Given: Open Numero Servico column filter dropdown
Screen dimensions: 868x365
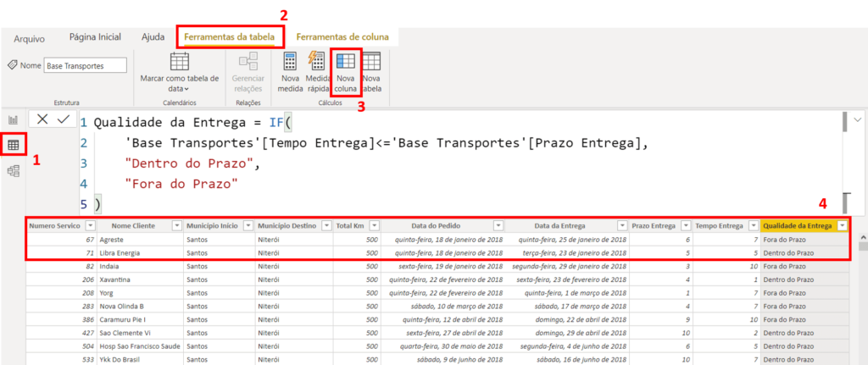Looking at the screenshot, I should (x=91, y=225).
